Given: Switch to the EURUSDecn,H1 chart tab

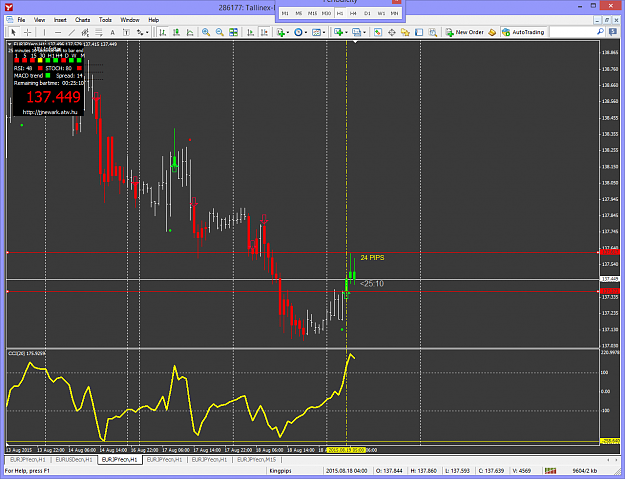Looking at the screenshot, I should (74, 460).
